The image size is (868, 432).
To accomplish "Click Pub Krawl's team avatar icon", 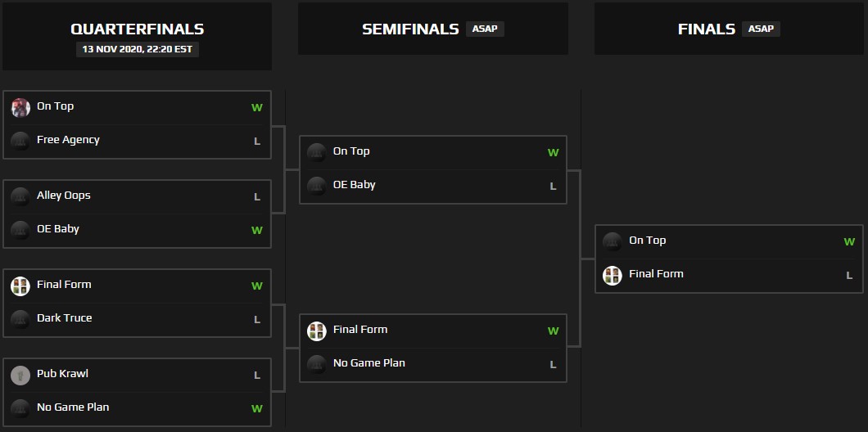I will (x=20, y=375).
